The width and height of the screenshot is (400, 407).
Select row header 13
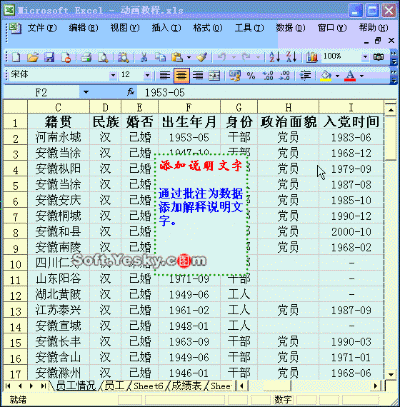(x=15, y=311)
